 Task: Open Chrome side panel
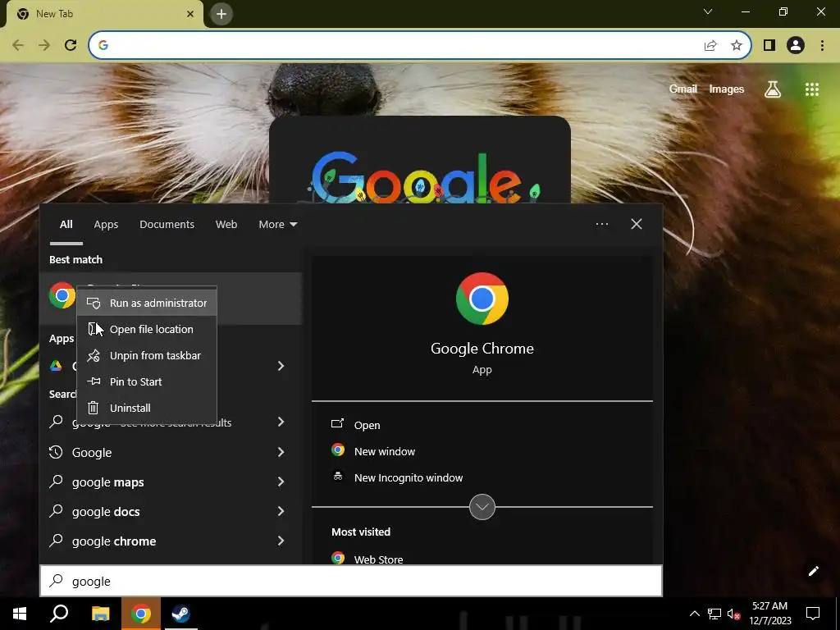coord(769,45)
